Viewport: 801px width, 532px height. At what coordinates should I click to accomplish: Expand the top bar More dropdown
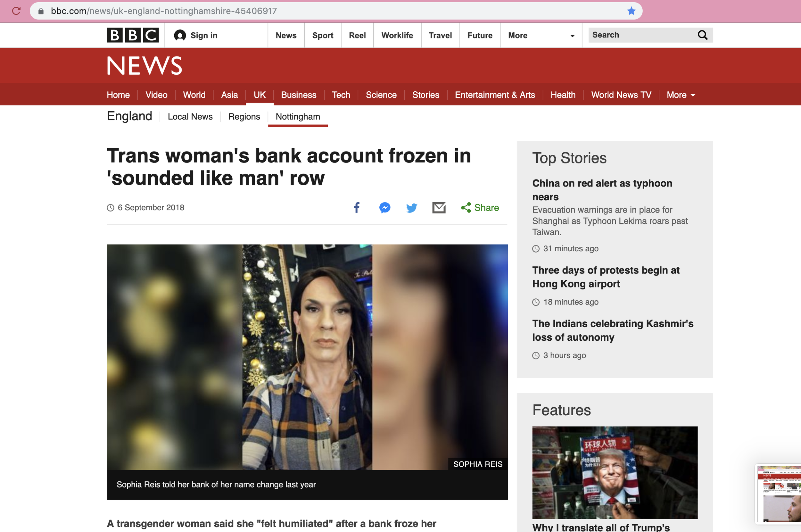(541, 35)
